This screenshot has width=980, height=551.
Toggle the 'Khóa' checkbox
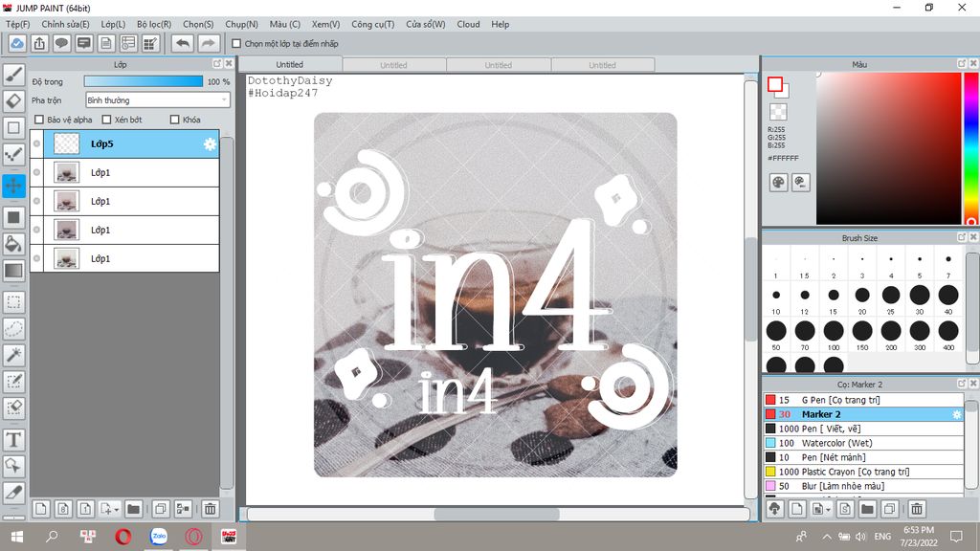175,120
